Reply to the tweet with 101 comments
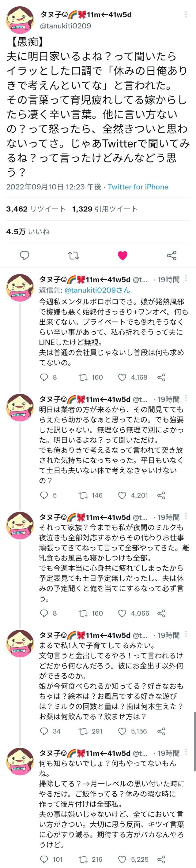This screenshot has width=196, height=868. point(44,859)
